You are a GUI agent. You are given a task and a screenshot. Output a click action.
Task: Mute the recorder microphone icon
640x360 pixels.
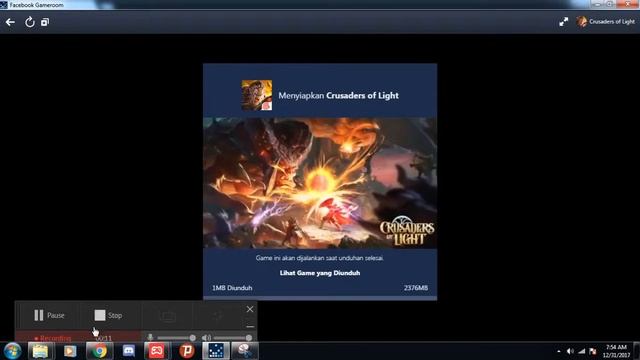150,338
